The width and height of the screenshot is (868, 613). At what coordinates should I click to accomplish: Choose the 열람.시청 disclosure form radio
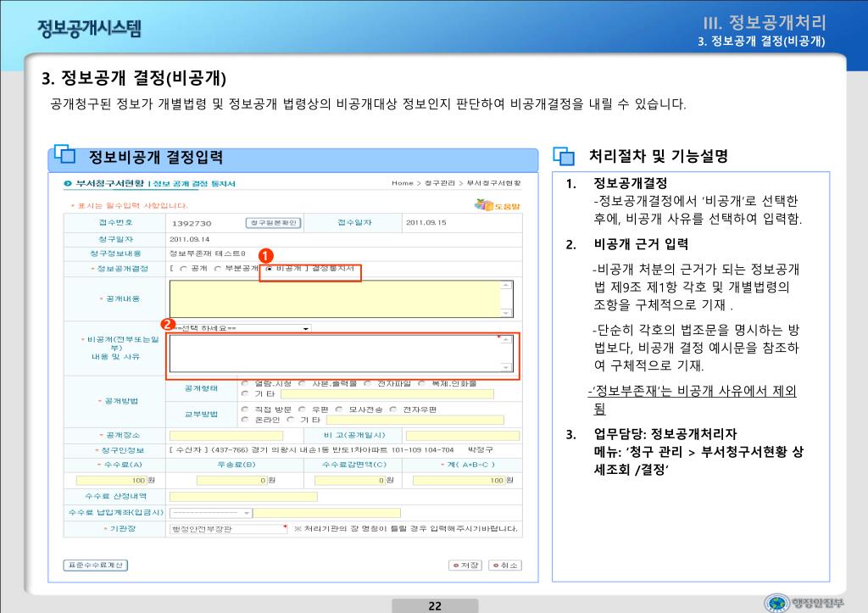tap(245, 383)
